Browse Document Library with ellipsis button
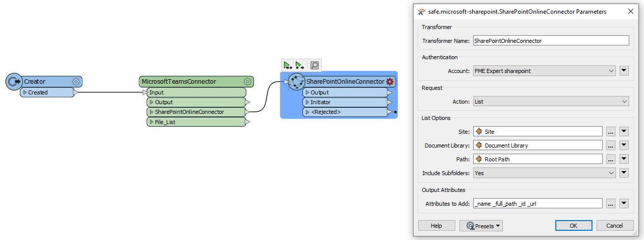This screenshot has width=644, height=240. [x=610, y=146]
